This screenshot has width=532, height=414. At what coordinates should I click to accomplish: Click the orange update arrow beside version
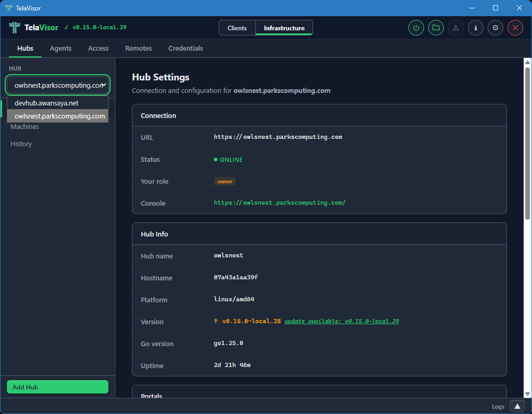[x=216, y=321]
